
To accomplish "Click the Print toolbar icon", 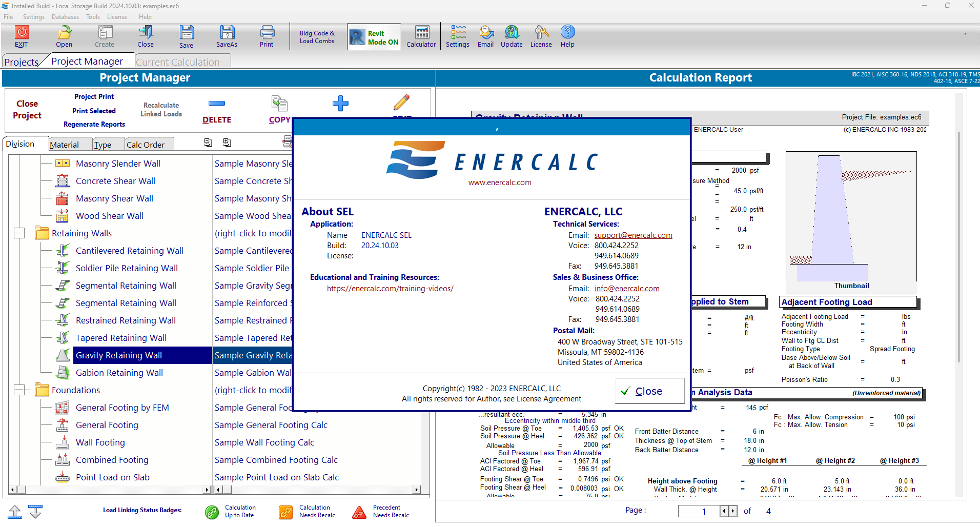I will pos(267,33).
